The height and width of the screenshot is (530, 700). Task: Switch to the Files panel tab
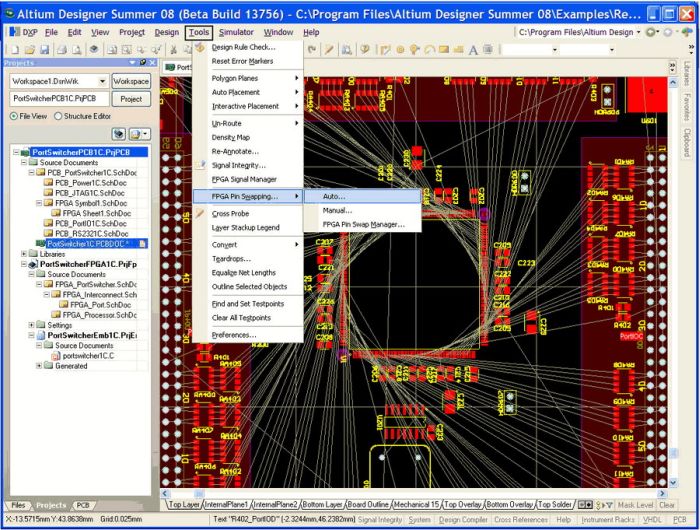tap(18, 505)
